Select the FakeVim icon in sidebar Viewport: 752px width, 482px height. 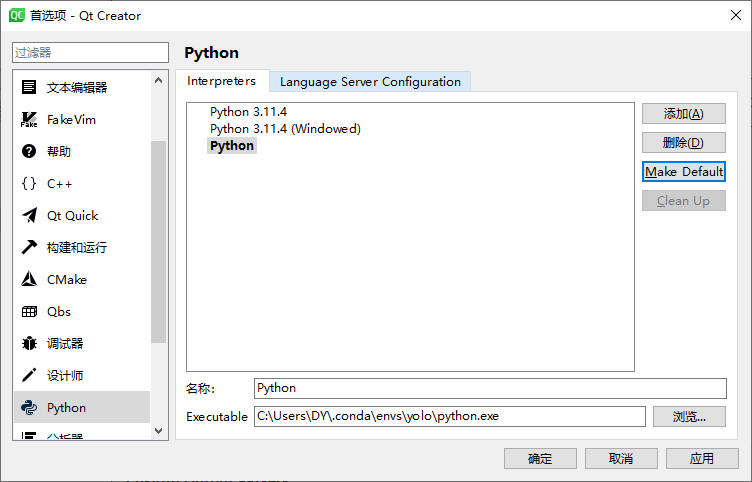[29, 119]
